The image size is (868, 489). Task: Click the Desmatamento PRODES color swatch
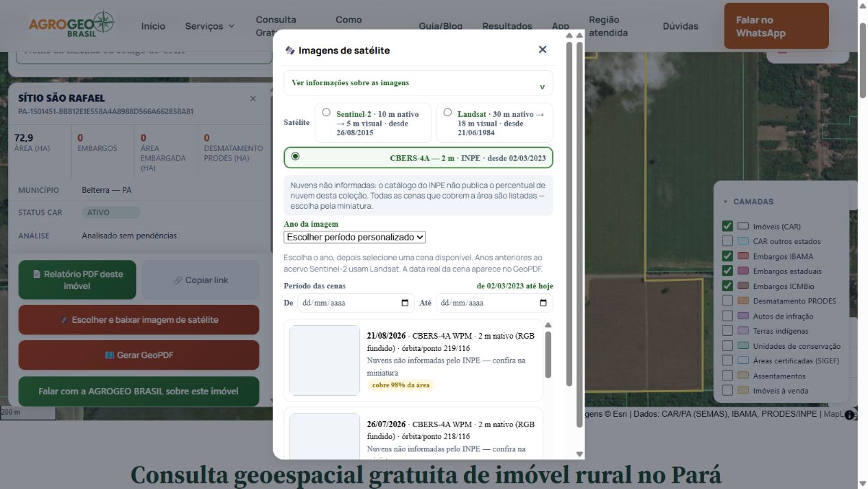[743, 301]
